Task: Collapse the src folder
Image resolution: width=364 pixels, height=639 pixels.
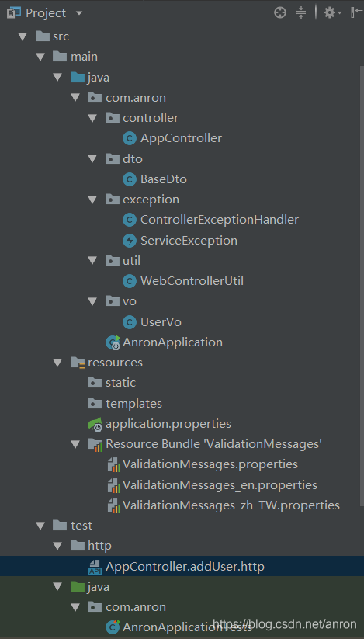Action: (23, 36)
